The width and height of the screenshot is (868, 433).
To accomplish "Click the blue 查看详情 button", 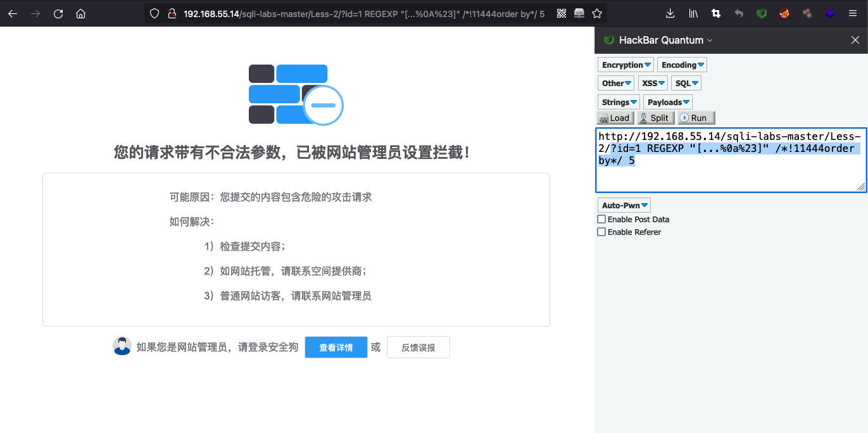I will [x=336, y=348].
